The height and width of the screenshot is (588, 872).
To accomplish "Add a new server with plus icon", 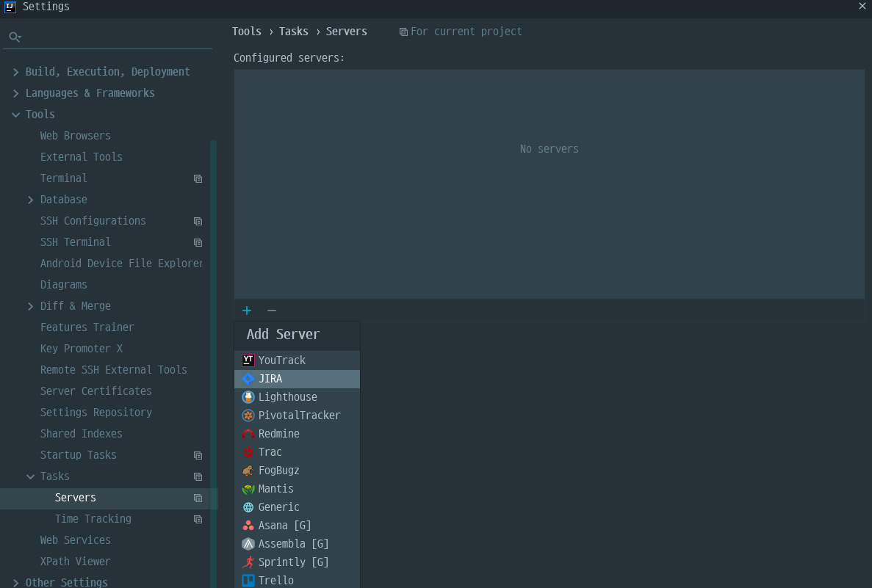I will tap(247, 311).
